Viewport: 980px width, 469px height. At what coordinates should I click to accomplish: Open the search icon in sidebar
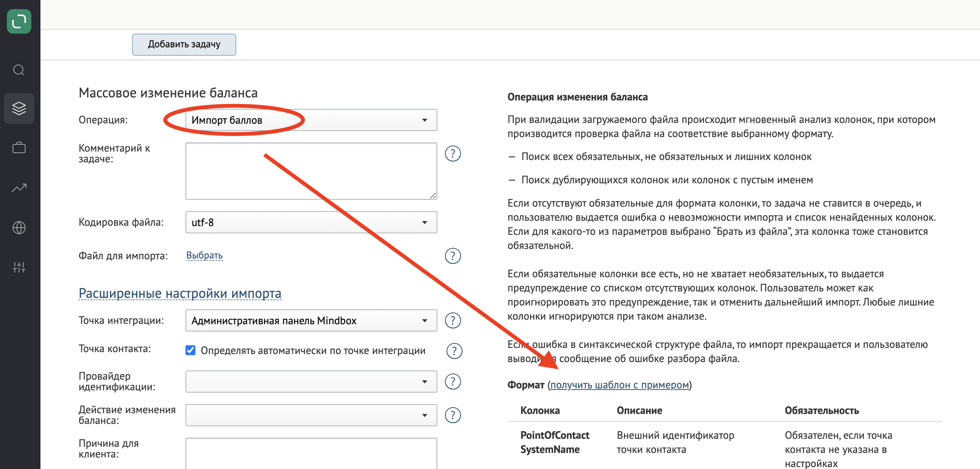(x=19, y=70)
